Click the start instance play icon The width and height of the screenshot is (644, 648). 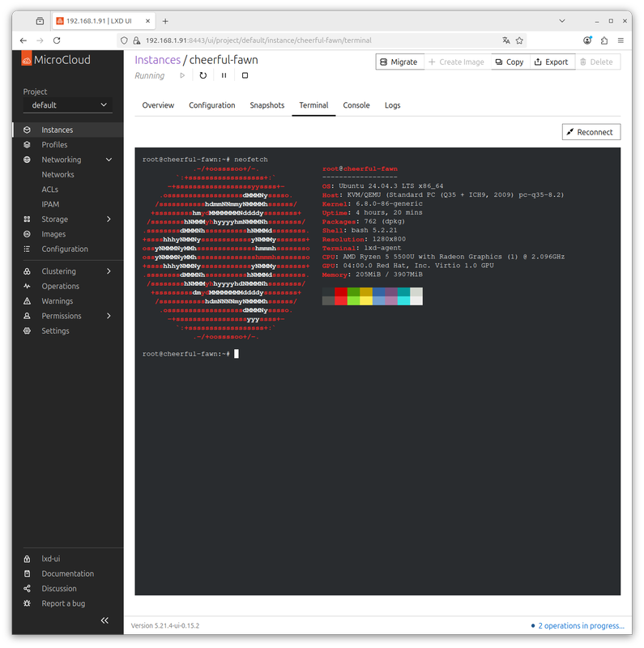tap(182, 75)
